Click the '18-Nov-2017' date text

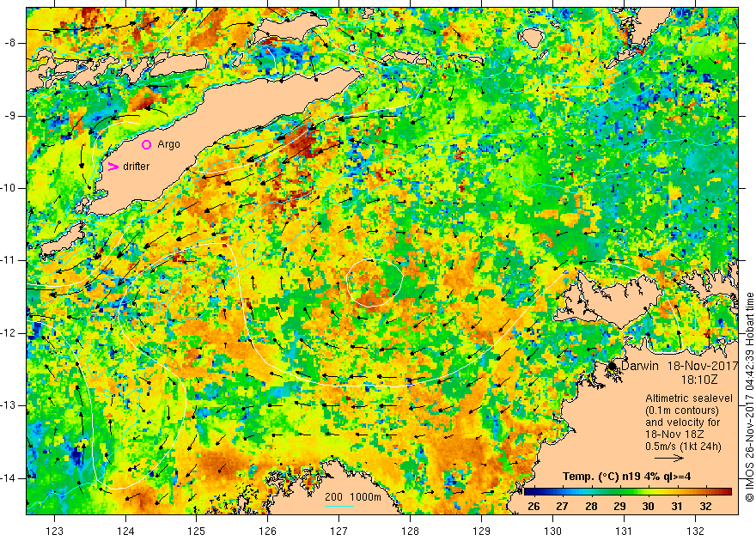tap(703, 366)
